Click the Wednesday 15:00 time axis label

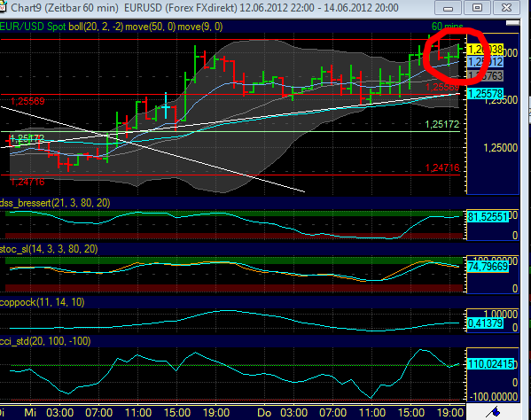click(177, 413)
